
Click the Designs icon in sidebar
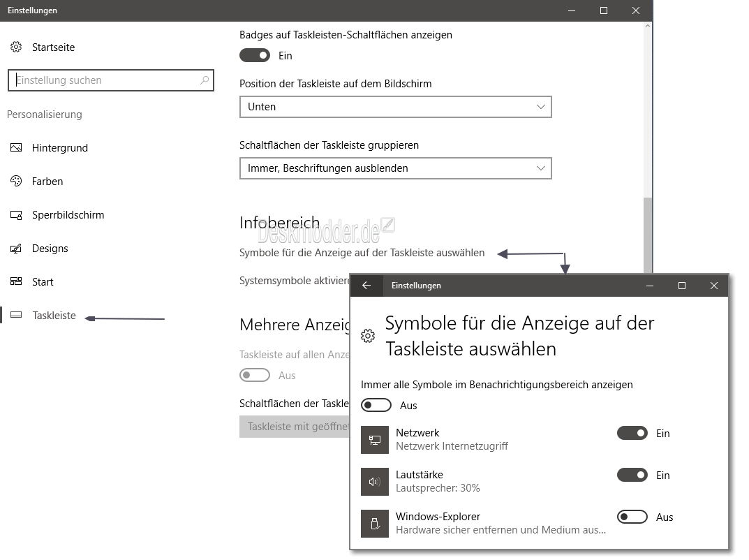coord(16,249)
